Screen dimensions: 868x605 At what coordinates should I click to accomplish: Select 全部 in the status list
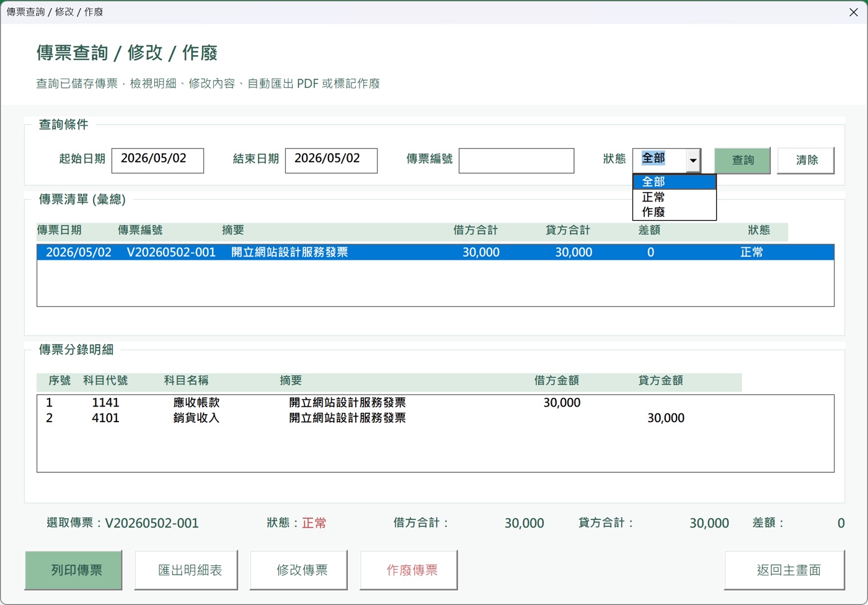pyautogui.click(x=675, y=182)
